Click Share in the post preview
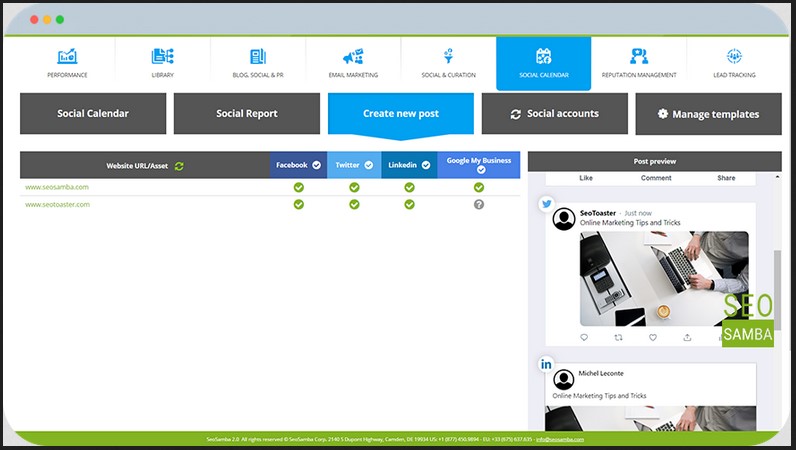 pyautogui.click(x=726, y=178)
